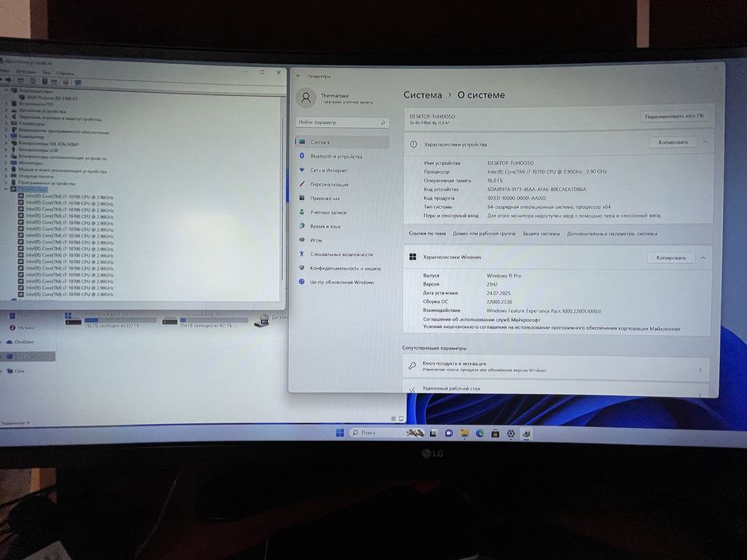Open the Settings gear icon on the taskbar

pos(511,434)
